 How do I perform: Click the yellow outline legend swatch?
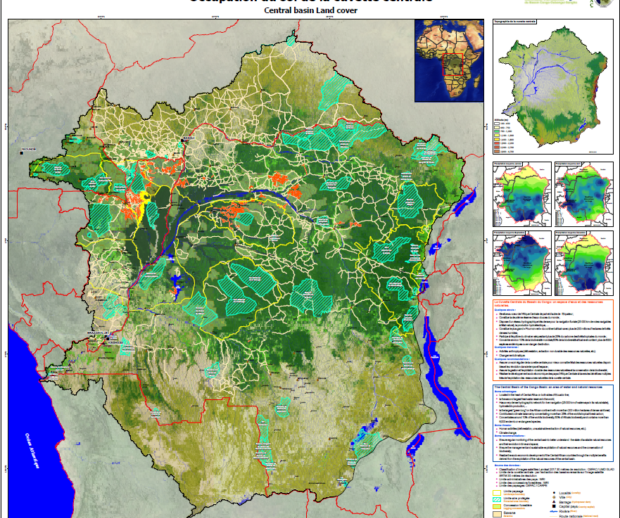click(x=500, y=494)
